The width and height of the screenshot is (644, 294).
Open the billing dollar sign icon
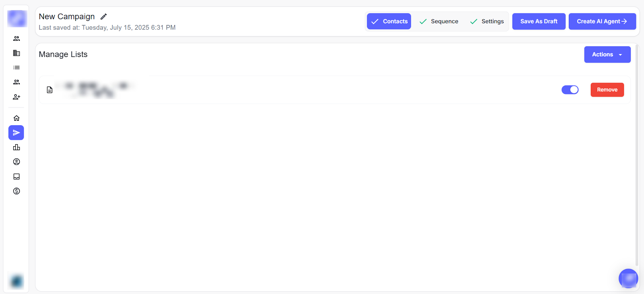click(17, 191)
